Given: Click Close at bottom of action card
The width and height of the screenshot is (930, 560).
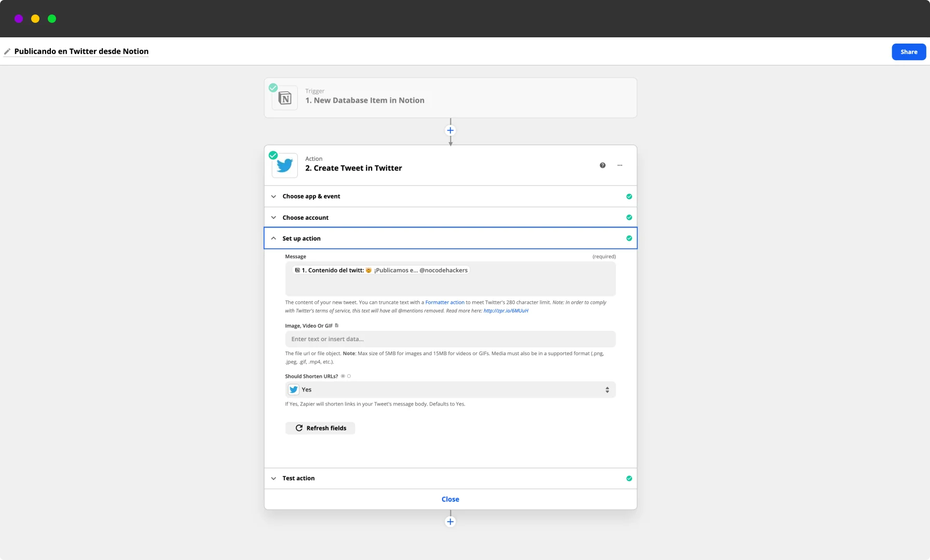Looking at the screenshot, I should [x=450, y=499].
